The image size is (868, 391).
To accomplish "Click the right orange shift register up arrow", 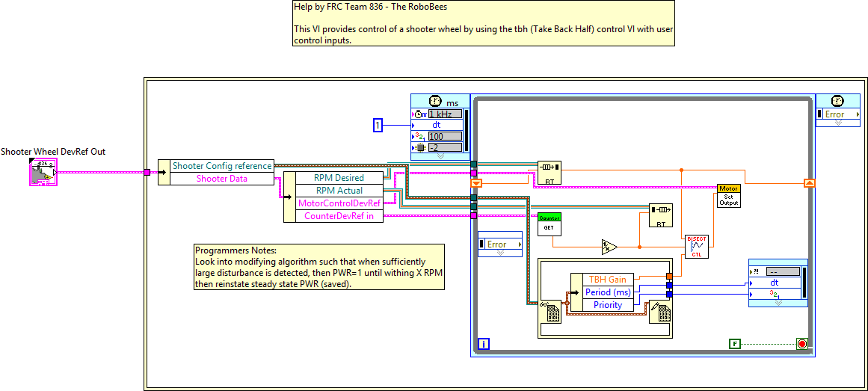I will click(x=810, y=182).
